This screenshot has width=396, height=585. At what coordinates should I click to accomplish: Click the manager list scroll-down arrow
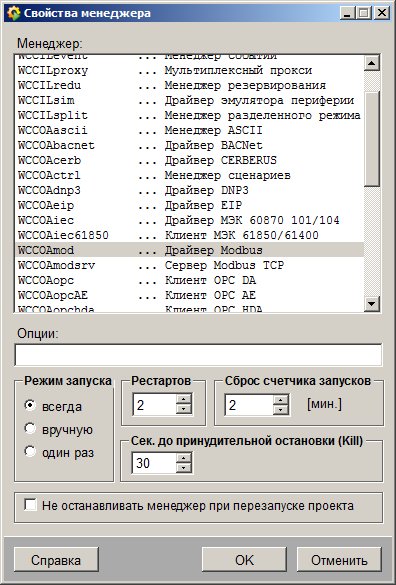[x=372, y=303]
